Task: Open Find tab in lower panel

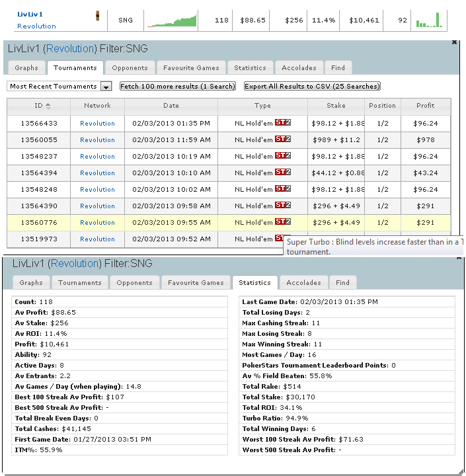Action: pos(343,283)
